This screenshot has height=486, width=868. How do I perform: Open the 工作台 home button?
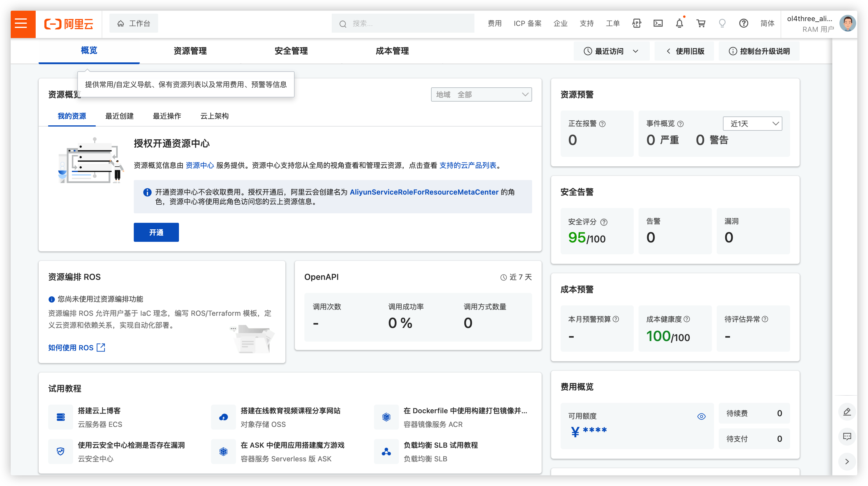pos(133,23)
